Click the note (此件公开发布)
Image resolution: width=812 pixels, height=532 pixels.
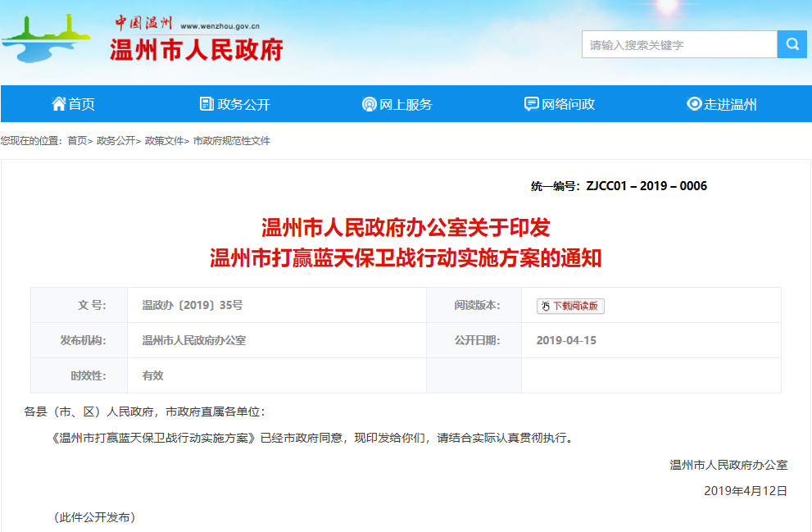[95, 517]
